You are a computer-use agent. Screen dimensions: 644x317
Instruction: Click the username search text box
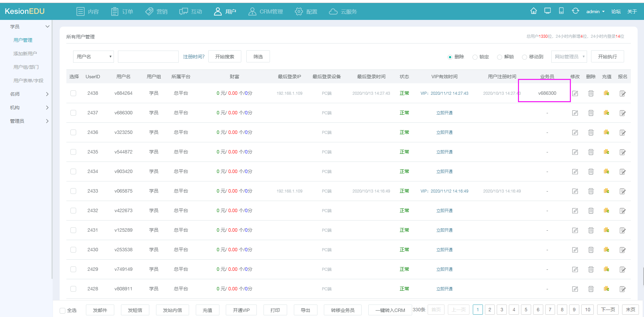pyautogui.click(x=148, y=57)
